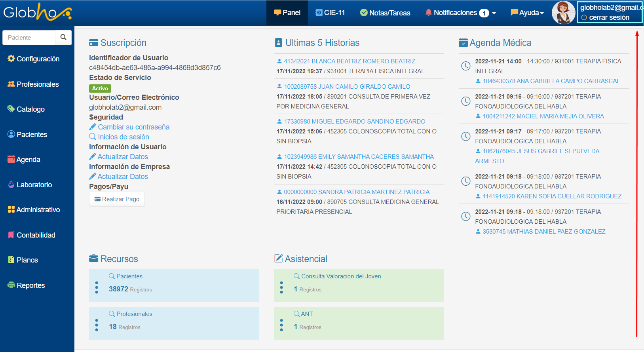Expand the Notificaciones dropdown
Viewport: 644px width, 352px height.
(460, 13)
